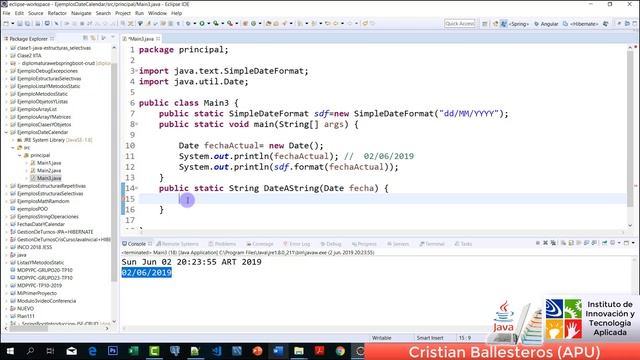Switch to the Progress tab
640x360 pixels.
click(x=364, y=244)
